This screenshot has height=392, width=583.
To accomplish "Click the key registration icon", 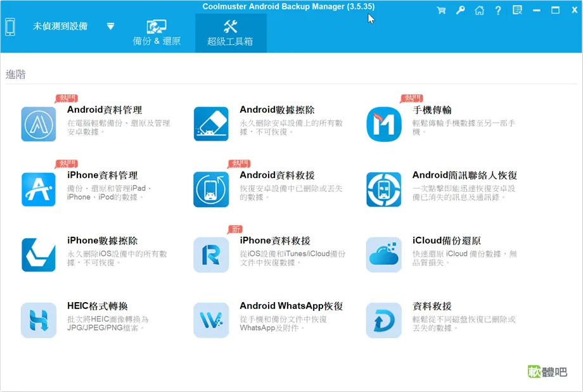I will click(x=460, y=10).
